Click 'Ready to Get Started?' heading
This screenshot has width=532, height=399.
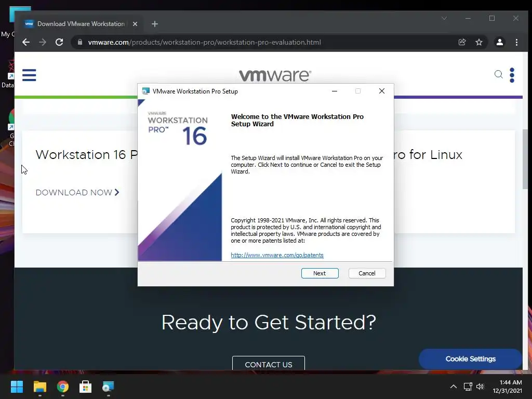(269, 322)
